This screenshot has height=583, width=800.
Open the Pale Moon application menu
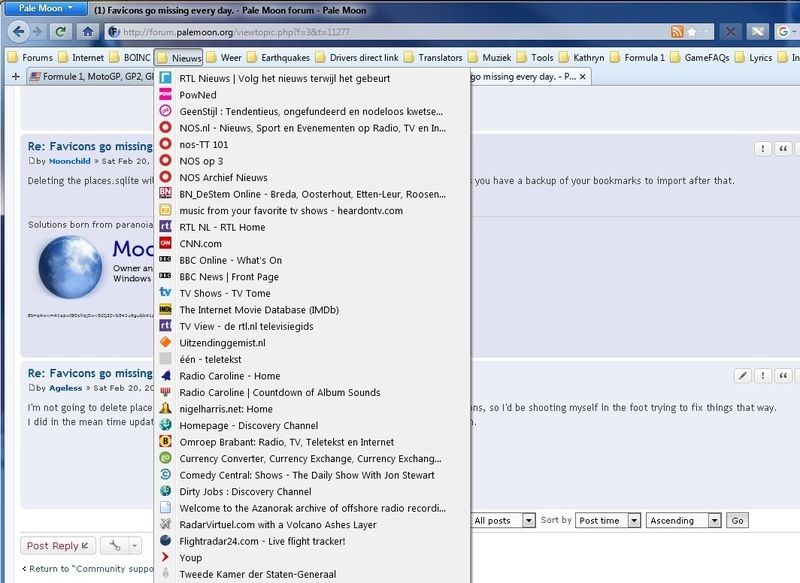46,8
